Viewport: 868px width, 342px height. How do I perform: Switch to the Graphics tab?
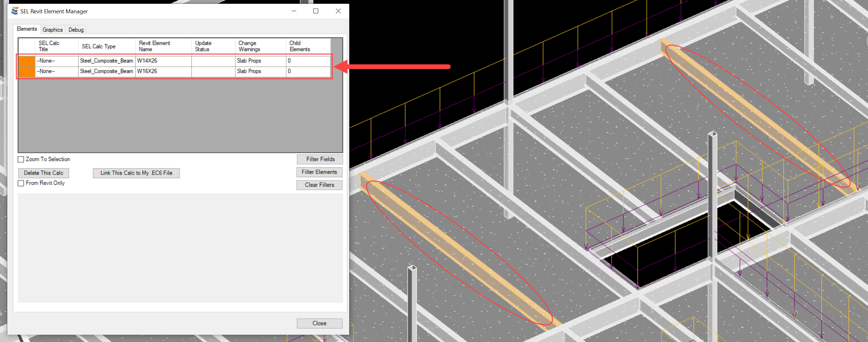click(53, 30)
